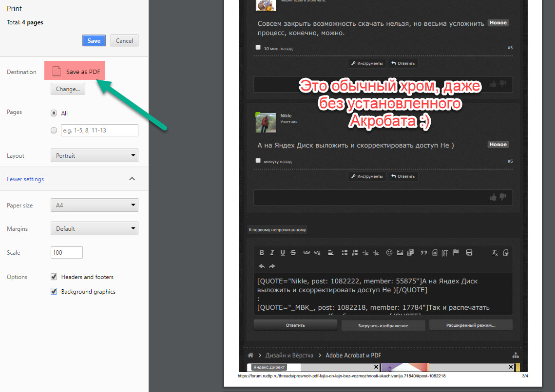
Task: Open the Margins dropdown showing Default
Action: click(x=95, y=228)
